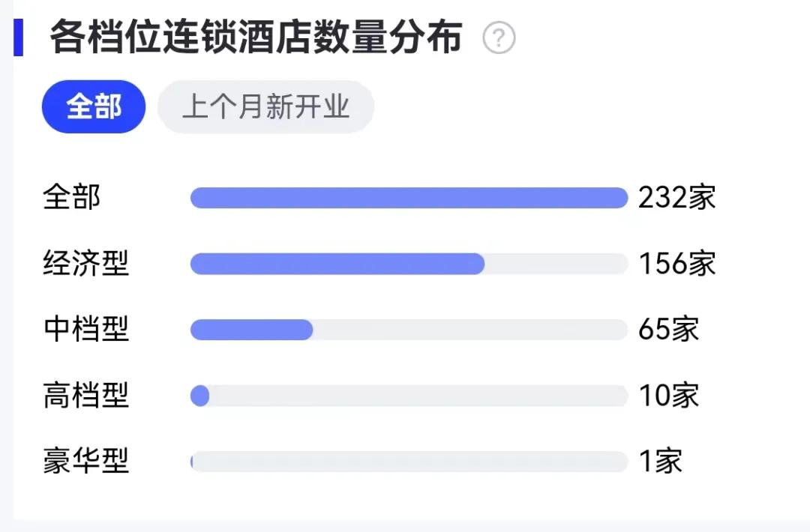Switch to 上个月新开业 tab

click(265, 107)
